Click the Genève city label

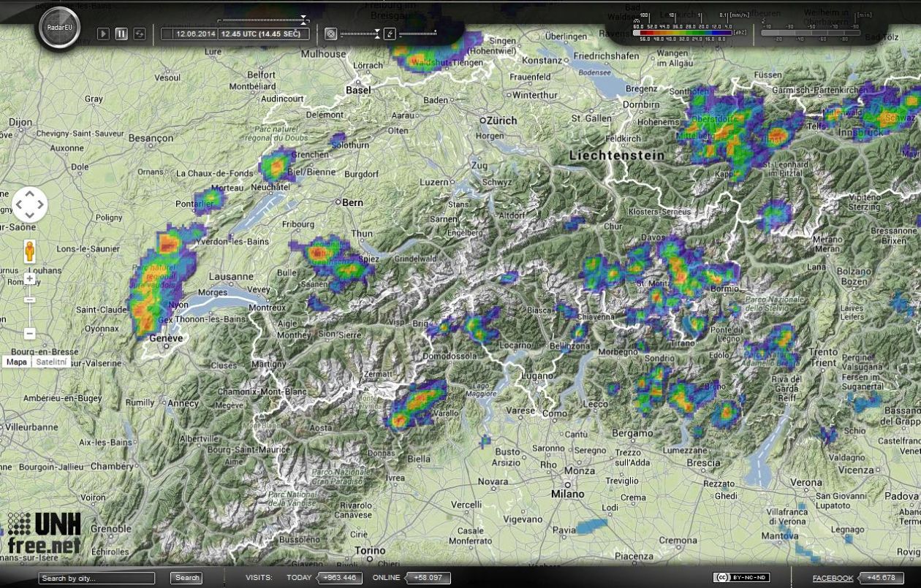(165, 340)
